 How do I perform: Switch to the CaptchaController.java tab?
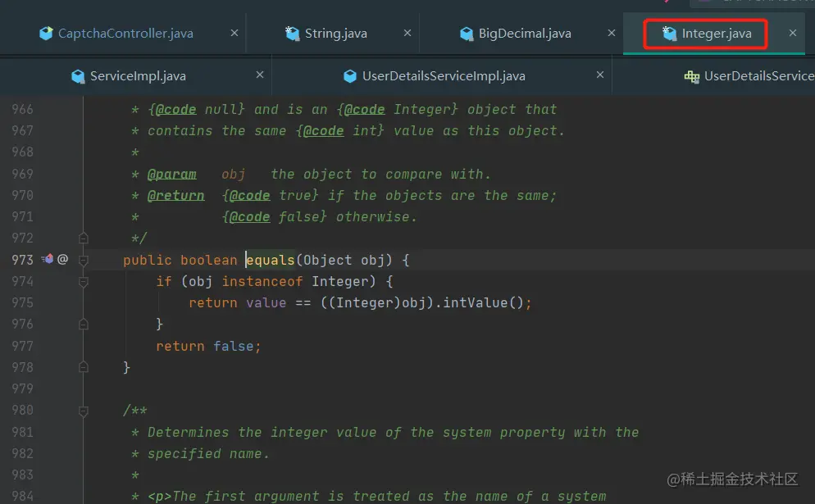tap(125, 34)
